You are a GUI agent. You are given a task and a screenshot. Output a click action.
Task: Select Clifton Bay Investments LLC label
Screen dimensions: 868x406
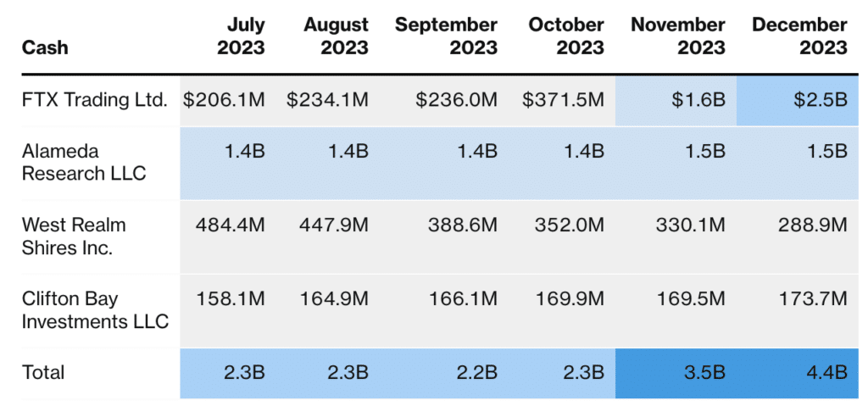coord(95,310)
